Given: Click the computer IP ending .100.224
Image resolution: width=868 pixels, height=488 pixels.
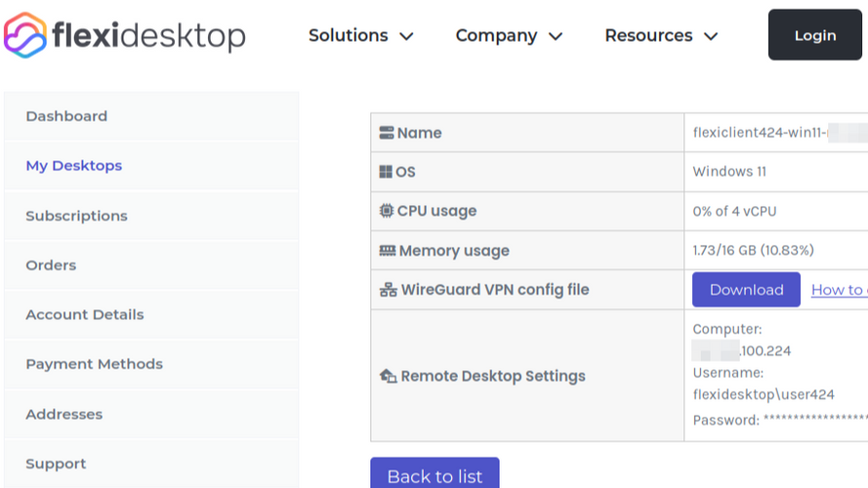Looking at the screenshot, I should (741, 350).
